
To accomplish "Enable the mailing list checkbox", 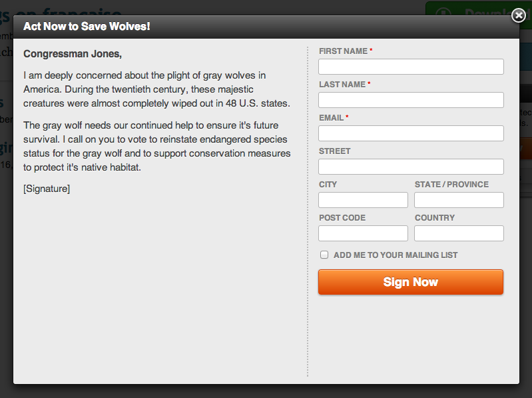I will point(324,255).
